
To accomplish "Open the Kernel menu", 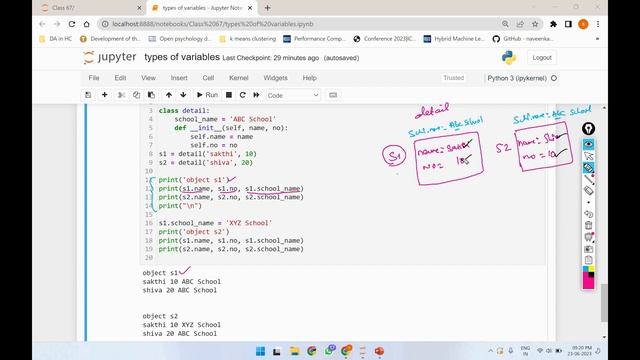I will coord(239,78).
